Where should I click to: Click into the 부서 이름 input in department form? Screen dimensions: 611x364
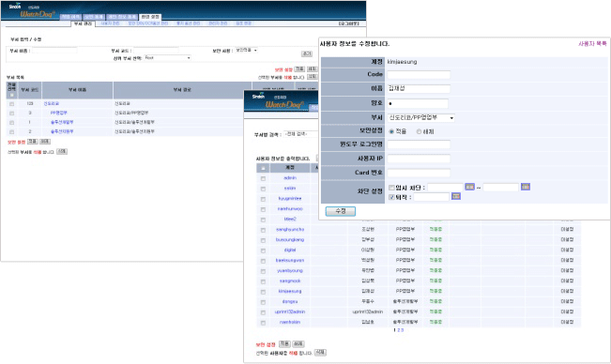coord(54,51)
